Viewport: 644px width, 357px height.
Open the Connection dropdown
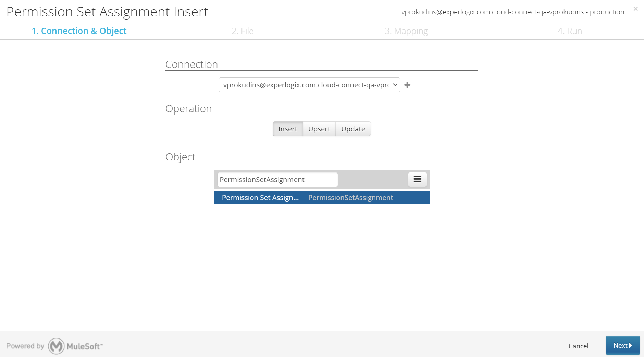tap(309, 85)
